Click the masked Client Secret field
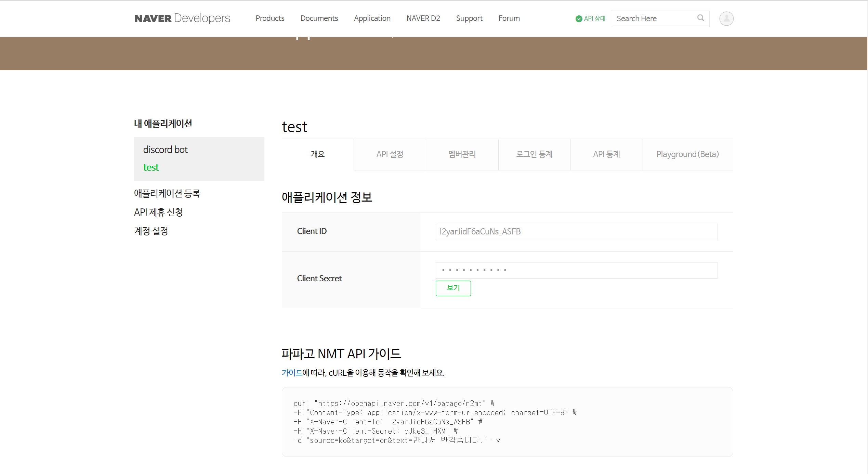 tap(576, 270)
